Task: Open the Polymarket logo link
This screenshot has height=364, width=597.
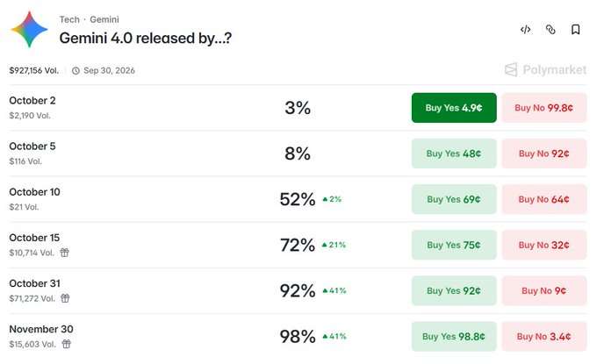Action: (545, 69)
